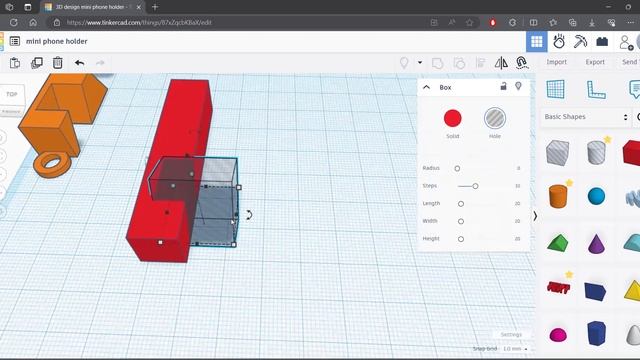Open the Sim Lab falling apple icon
The image size is (640, 360).
click(558, 41)
